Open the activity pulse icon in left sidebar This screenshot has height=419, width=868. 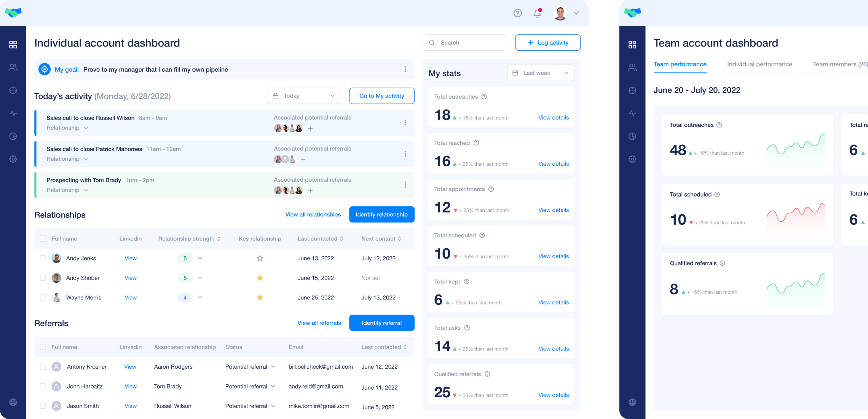(13, 114)
